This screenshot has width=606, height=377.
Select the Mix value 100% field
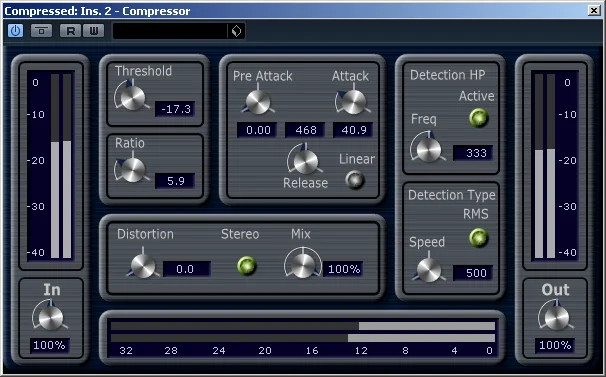pos(343,269)
